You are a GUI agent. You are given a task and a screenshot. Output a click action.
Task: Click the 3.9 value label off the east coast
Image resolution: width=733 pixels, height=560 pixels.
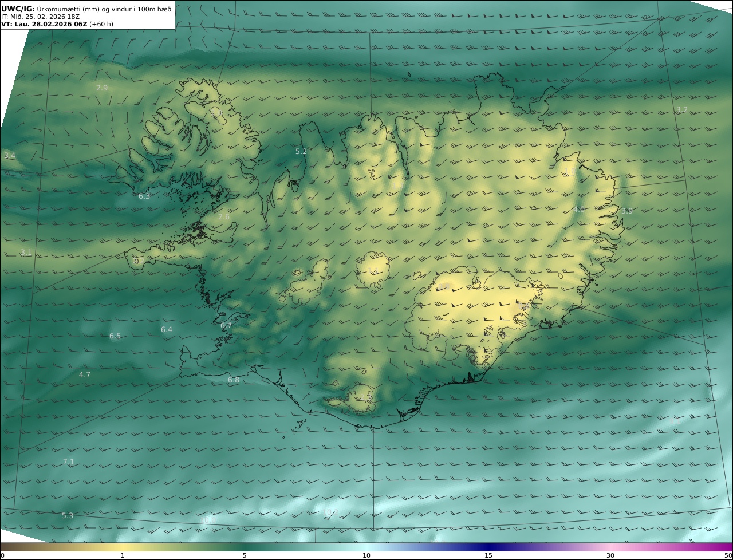(x=626, y=211)
